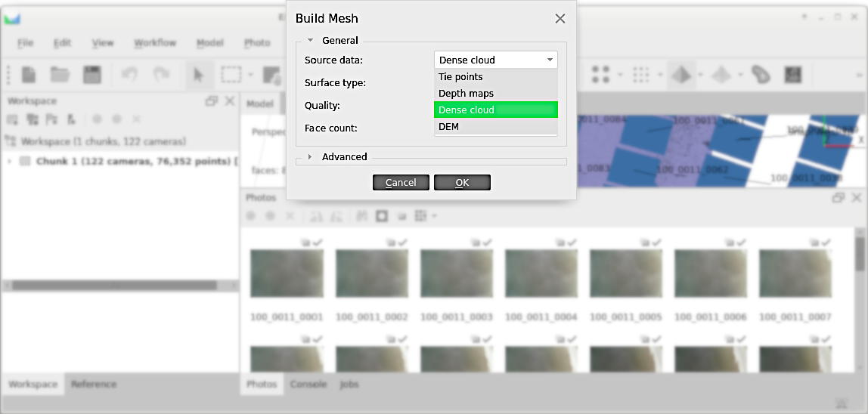
Task: Open the Workflow menu
Action: (x=155, y=42)
